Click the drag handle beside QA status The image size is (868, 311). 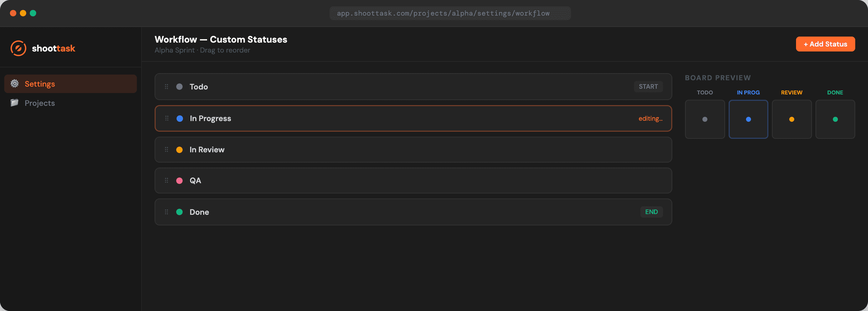click(x=166, y=180)
